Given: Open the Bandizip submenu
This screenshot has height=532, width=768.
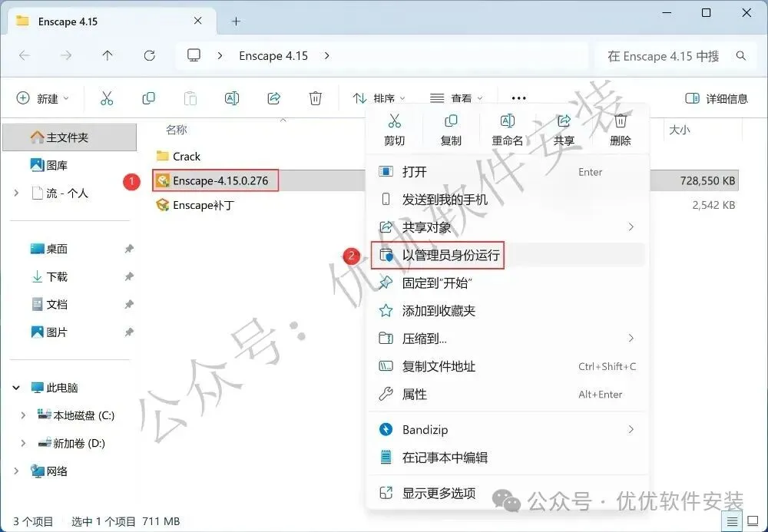Looking at the screenshot, I should point(508,430).
